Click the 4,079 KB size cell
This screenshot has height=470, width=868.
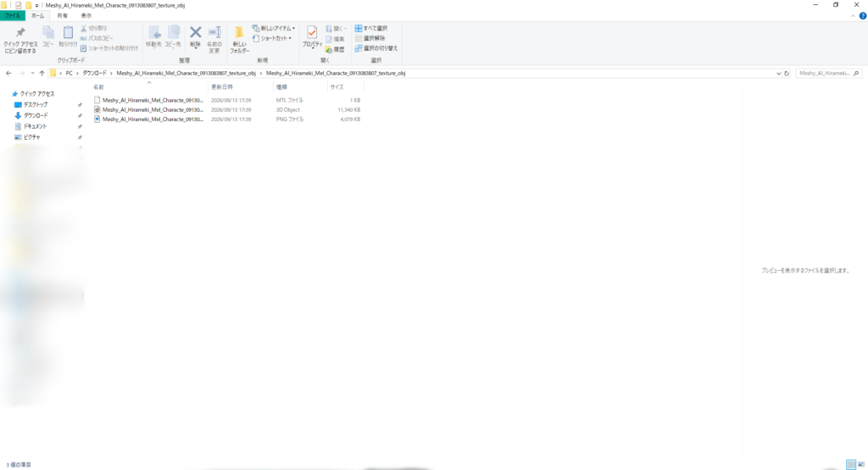click(x=350, y=119)
